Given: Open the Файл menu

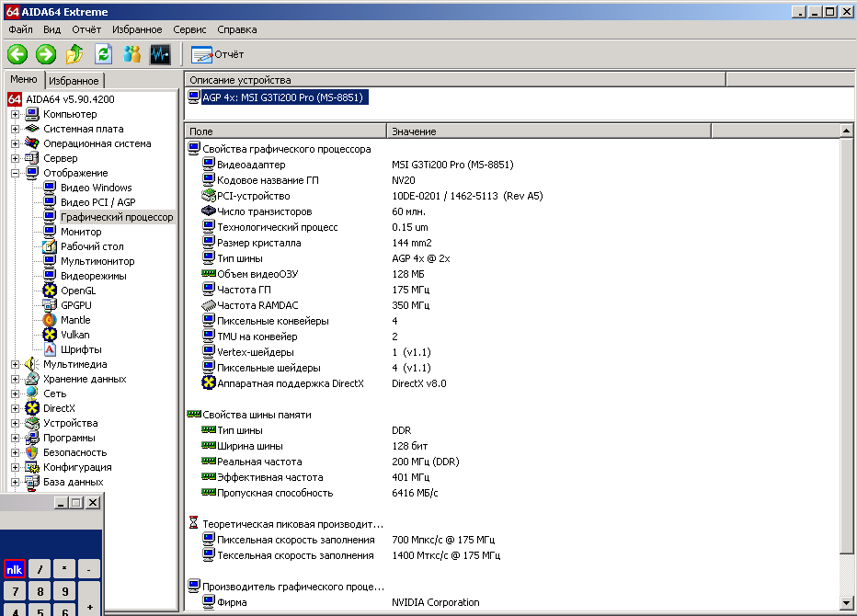Looking at the screenshot, I should 20,29.
